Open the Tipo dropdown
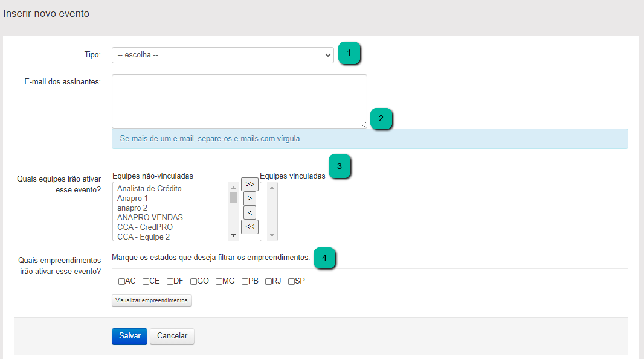 (222, 55)
